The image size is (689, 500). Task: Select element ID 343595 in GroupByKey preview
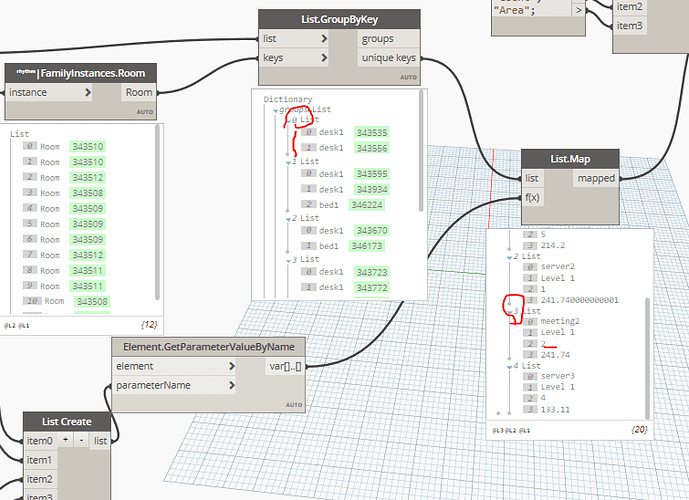tap(372, 174)
